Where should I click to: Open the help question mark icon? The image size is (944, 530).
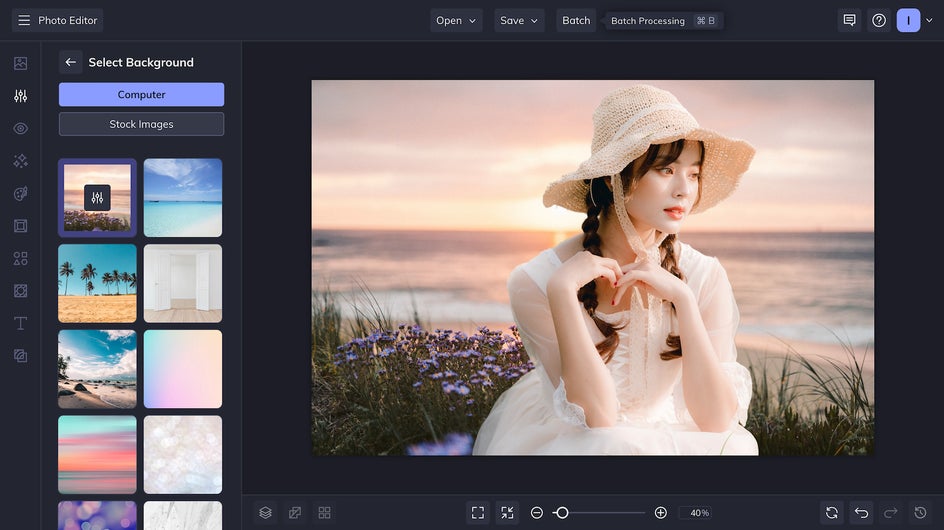tap(879, 20)
